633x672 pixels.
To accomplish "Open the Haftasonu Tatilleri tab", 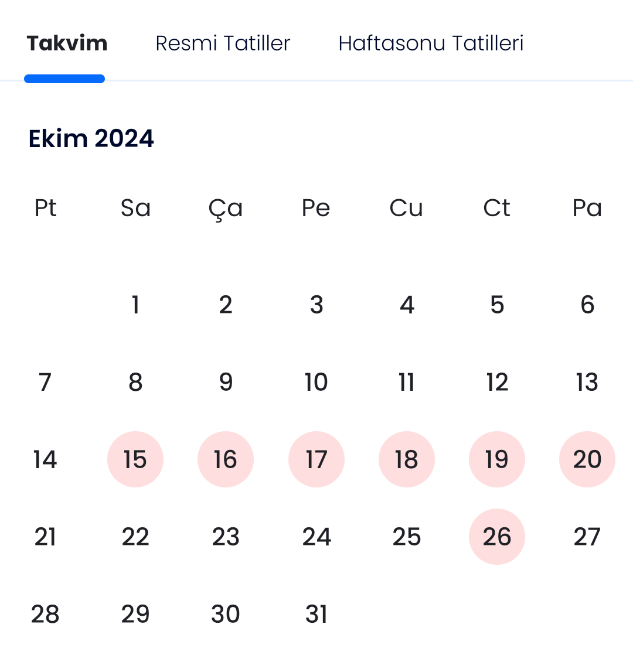I will [431, 43].
